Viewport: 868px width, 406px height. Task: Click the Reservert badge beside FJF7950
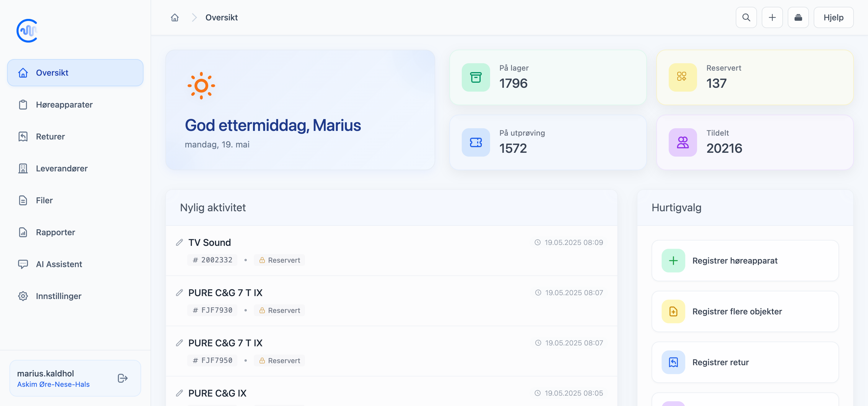point(279,360)
